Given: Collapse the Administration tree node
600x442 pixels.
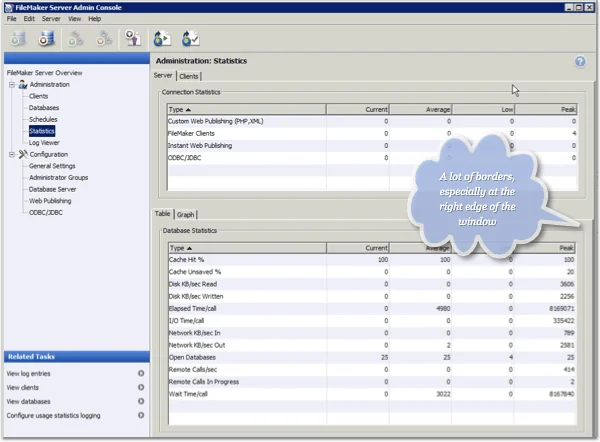Looking at the screenshot, I should point(12,85).
